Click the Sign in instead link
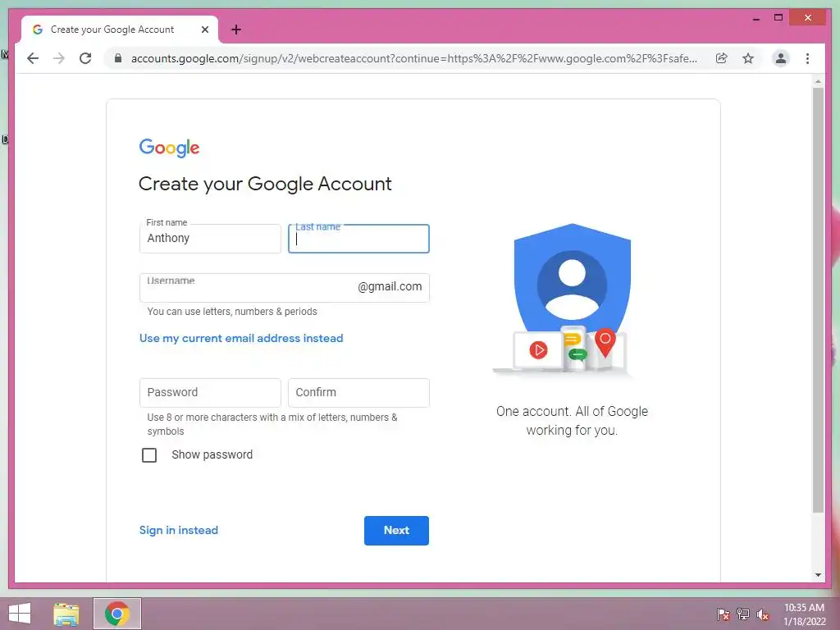Image resolution: width=840 pixels, height=630 pixels. (x=178, y=530)
